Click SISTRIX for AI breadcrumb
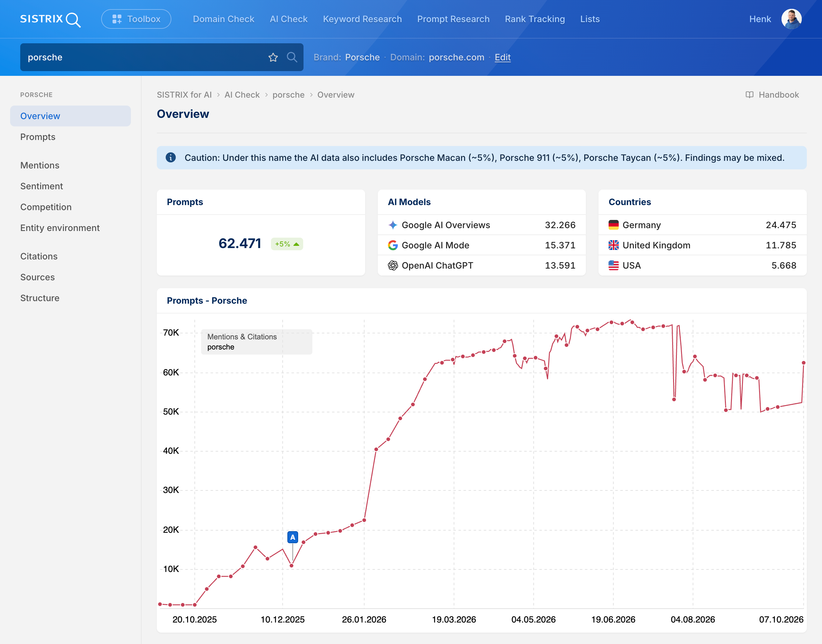The width and height of the screenshot is (822, 644). click(x=184, y=94)
